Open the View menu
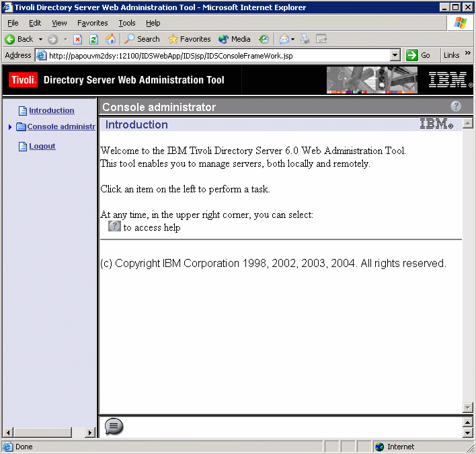This screenshot has height=454, width=476. click(x=59, y=23)
